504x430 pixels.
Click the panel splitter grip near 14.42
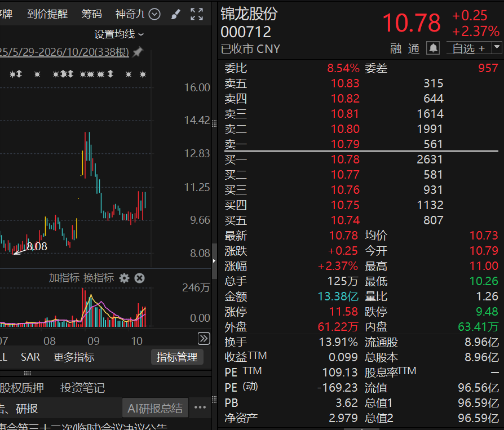(x=214, y=124)
